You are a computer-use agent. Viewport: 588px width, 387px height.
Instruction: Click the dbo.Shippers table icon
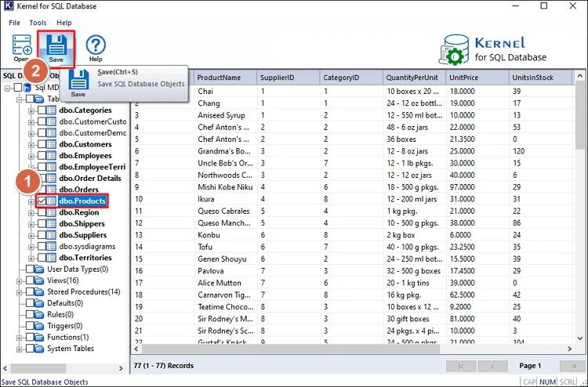tap(52, 223)
